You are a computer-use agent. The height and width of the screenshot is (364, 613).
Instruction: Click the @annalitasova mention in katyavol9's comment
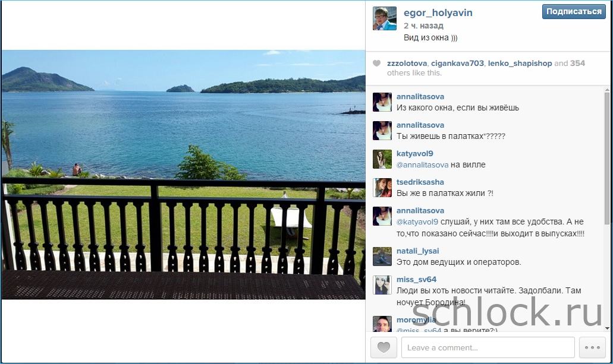click(x=422, y=165)
